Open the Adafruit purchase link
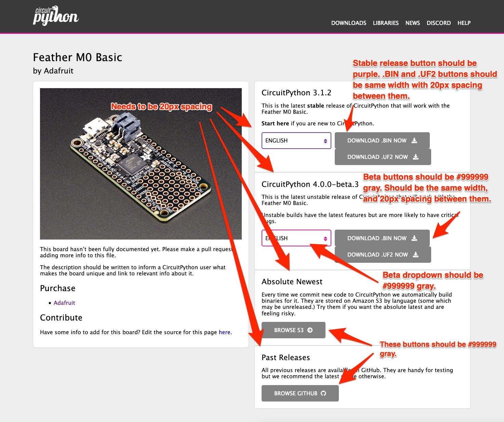This screenshot has height=422, width=504. tap(64, 303)
